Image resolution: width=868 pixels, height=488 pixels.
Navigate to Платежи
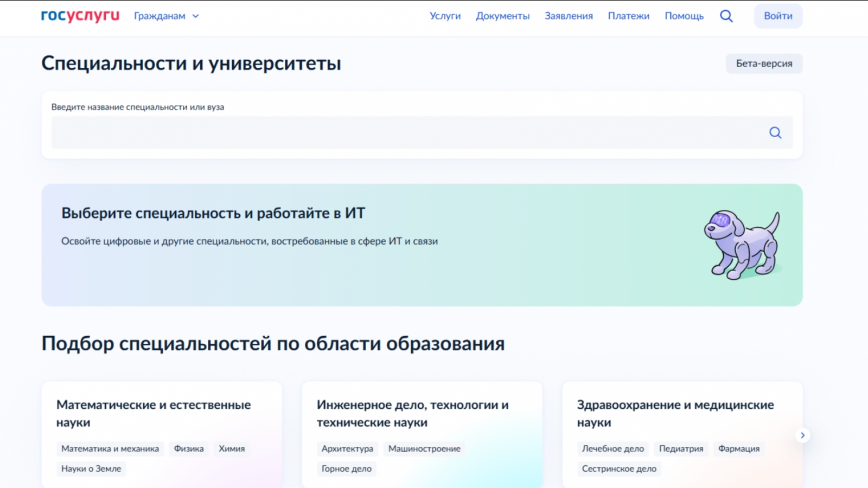pyautogui.click(x=628, y=16)
